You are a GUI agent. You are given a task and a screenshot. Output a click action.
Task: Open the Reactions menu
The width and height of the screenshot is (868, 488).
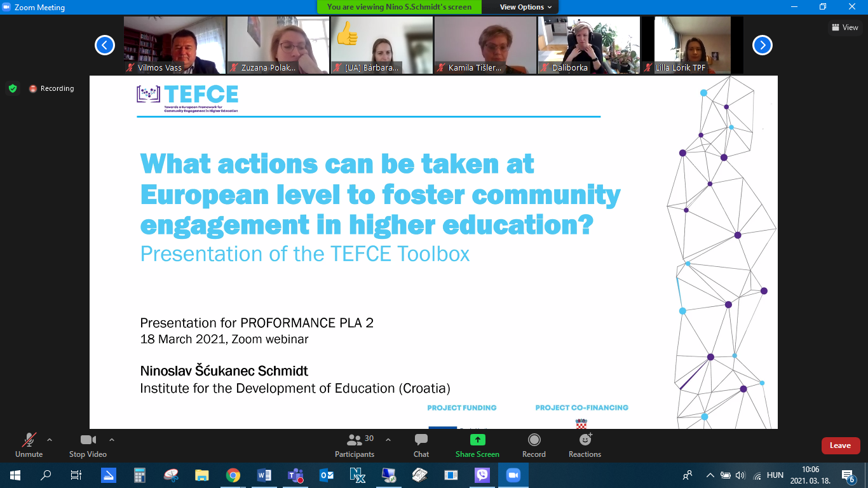pyautogui.click(x=585, y=445)
